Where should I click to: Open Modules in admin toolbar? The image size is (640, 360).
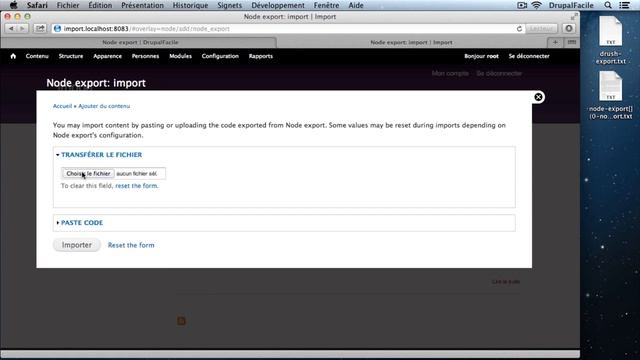click(180, 56)
